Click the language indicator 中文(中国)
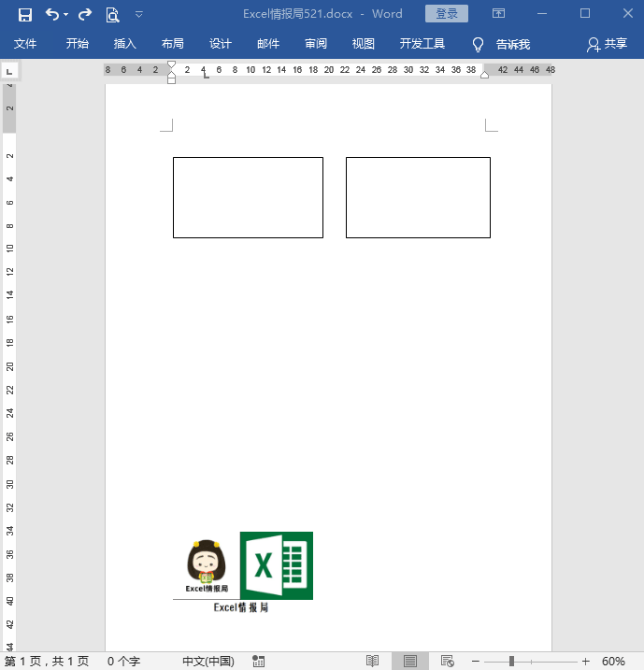This screenshot has width=644, height=670. point(208,661)
